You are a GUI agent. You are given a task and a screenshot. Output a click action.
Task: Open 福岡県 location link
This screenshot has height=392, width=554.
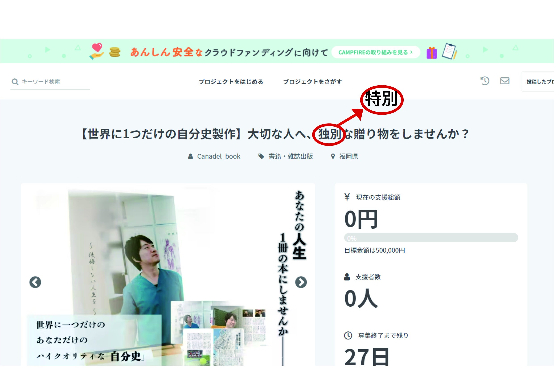pos(349,156)
